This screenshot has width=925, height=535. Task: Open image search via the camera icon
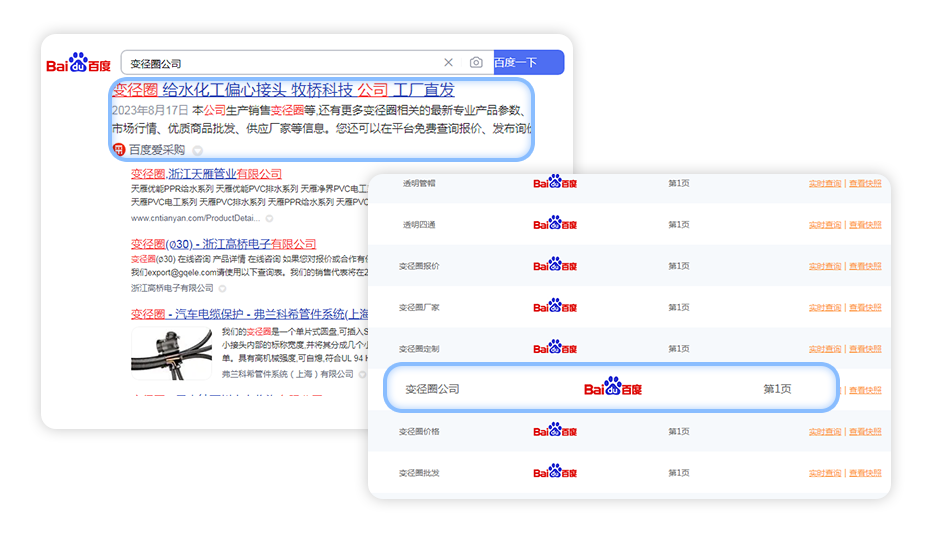coord(476,63)
